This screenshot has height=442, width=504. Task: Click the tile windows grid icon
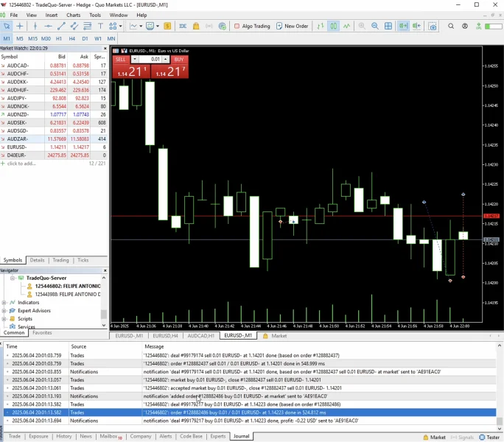pos(388,26)
